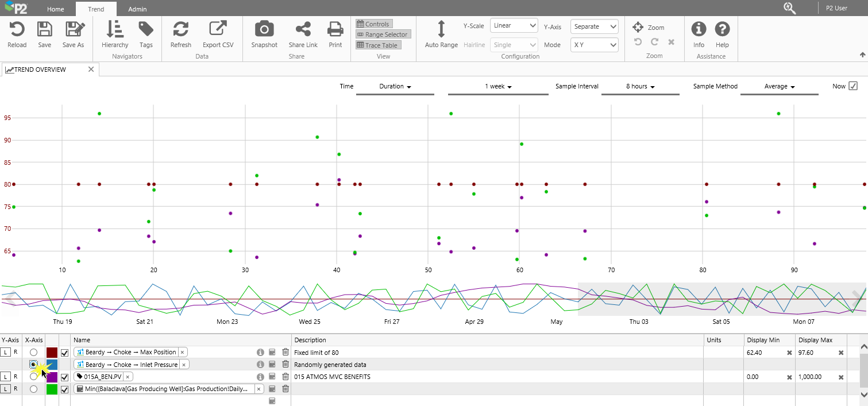
Task: Take a Snapshot with the camera icon
Action: click(x=264, y=29)
